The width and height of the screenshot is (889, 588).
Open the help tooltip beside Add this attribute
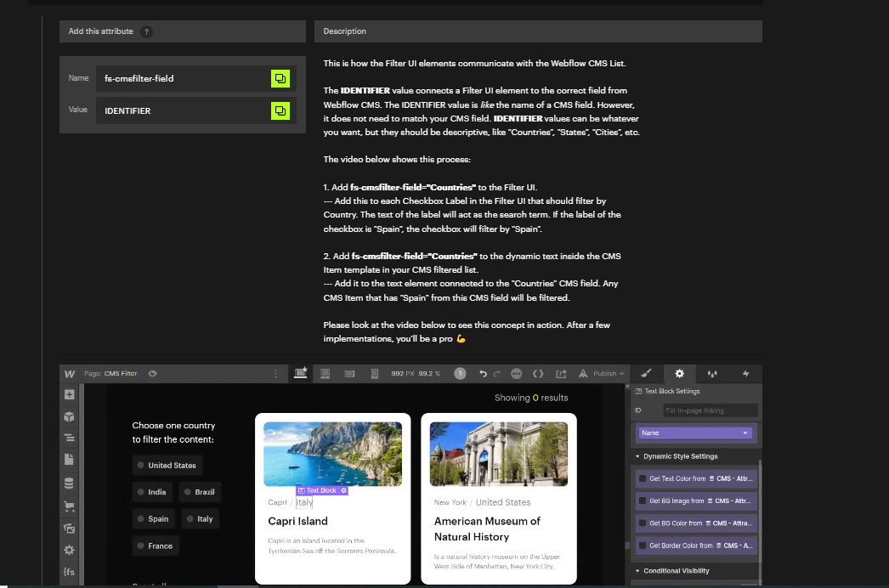point(146,31)
